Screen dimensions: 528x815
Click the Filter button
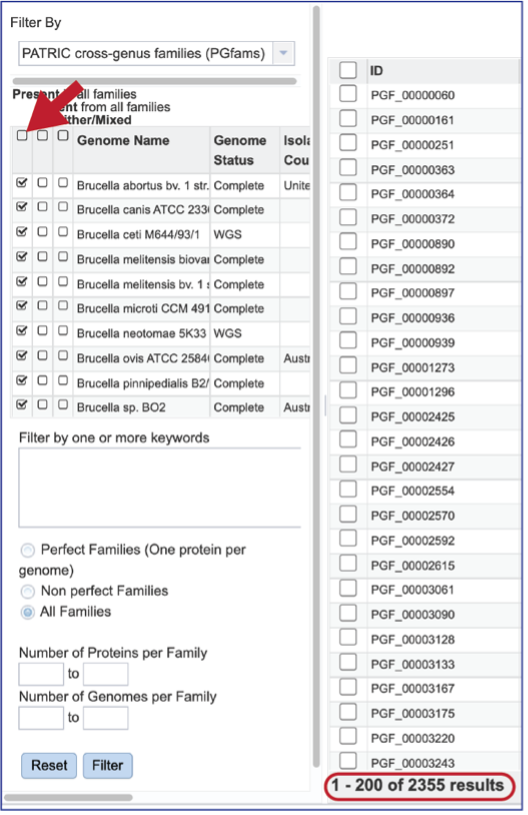point(108,766)
